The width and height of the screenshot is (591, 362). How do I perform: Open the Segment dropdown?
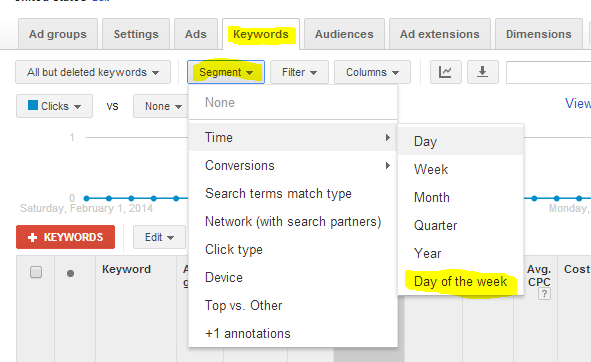(x=226, y=72)
